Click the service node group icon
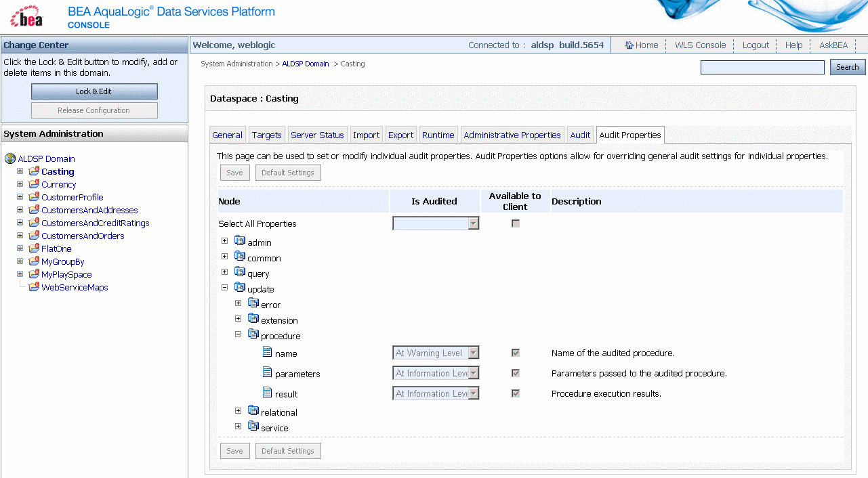Viewport: 868px width, 478px height. pyautogui.click(x=253, y=426)
